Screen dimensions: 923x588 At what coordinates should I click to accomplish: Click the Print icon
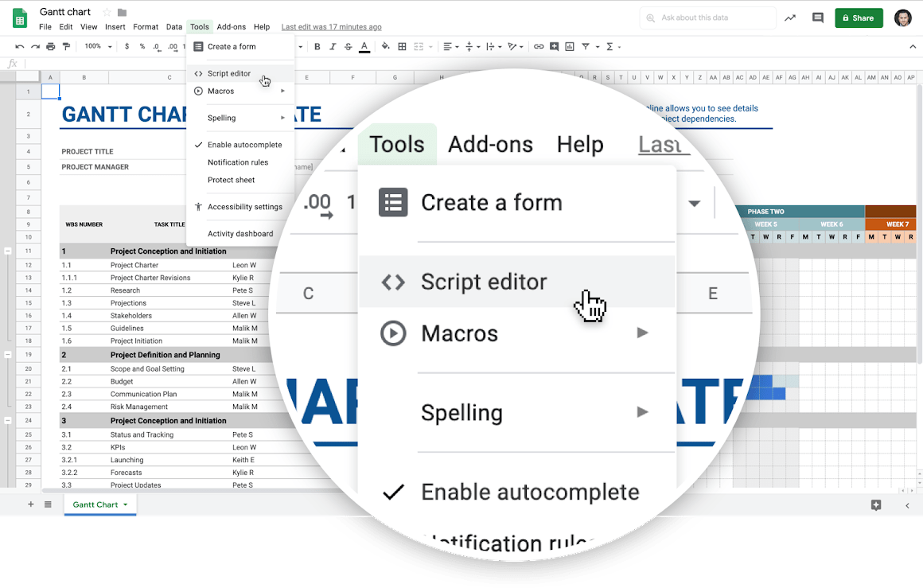tap(51, 47)
